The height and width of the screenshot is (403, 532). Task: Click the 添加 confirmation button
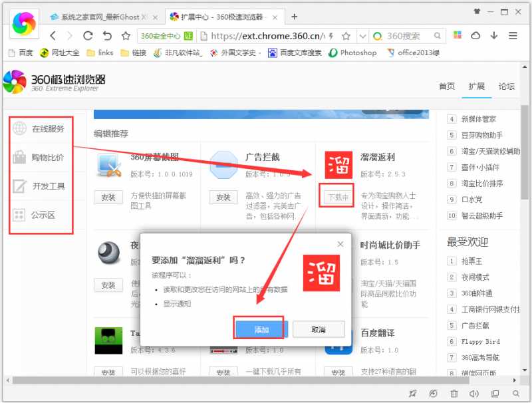click(x=259, y=329)
